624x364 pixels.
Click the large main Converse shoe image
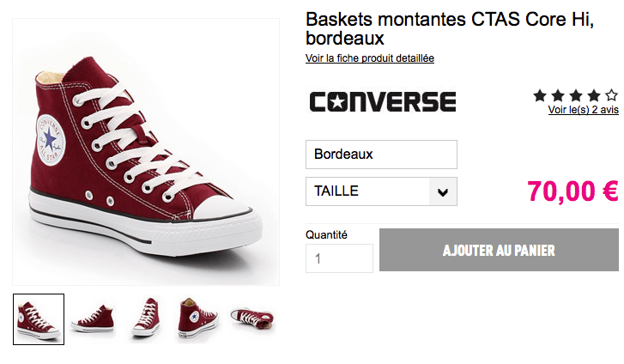click(146, 152)
